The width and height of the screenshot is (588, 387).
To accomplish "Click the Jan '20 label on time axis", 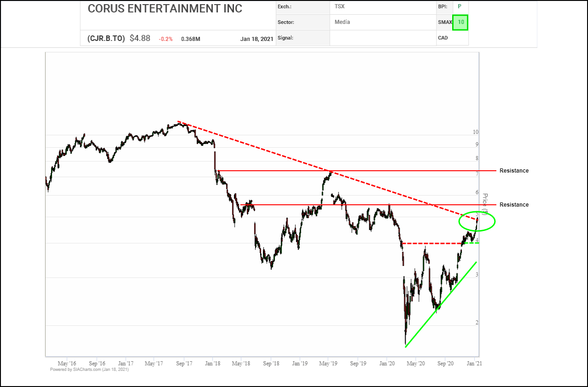I will coord(387,363).
